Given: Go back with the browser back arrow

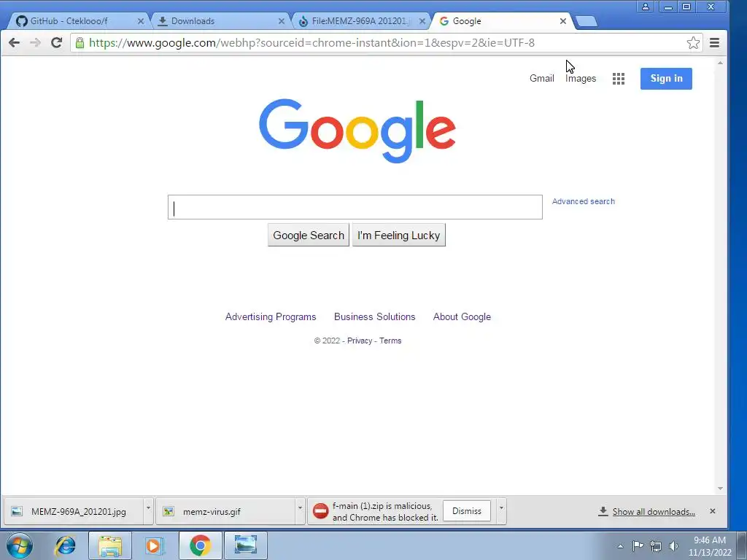Looking at the screenshot, I should (15, 43).
